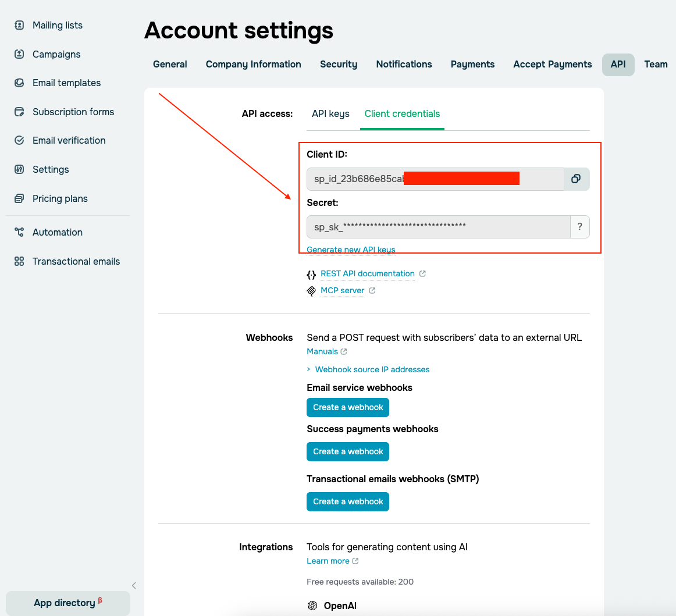Viewport: 676px width, 616px height.
Task: Switch to the API keys tab
Action: (x=330, y=113)
